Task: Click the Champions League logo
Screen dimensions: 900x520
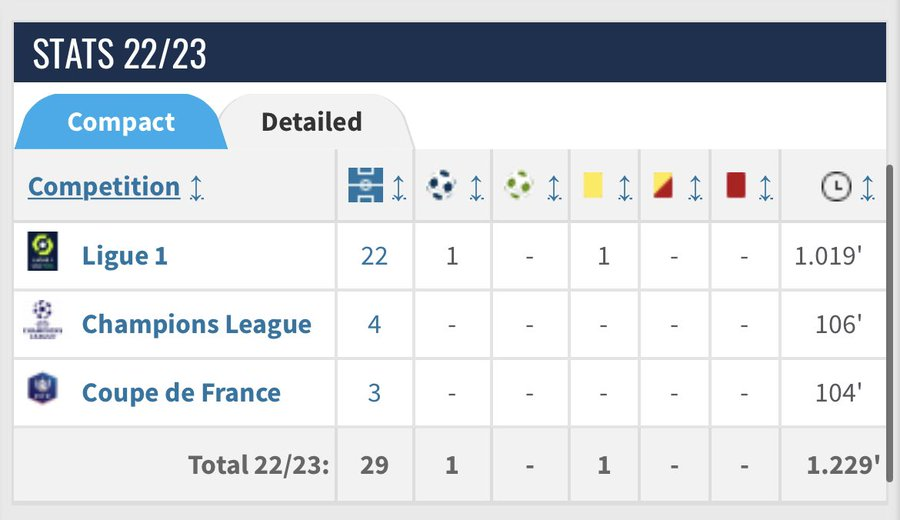Action: click(42, 321)
